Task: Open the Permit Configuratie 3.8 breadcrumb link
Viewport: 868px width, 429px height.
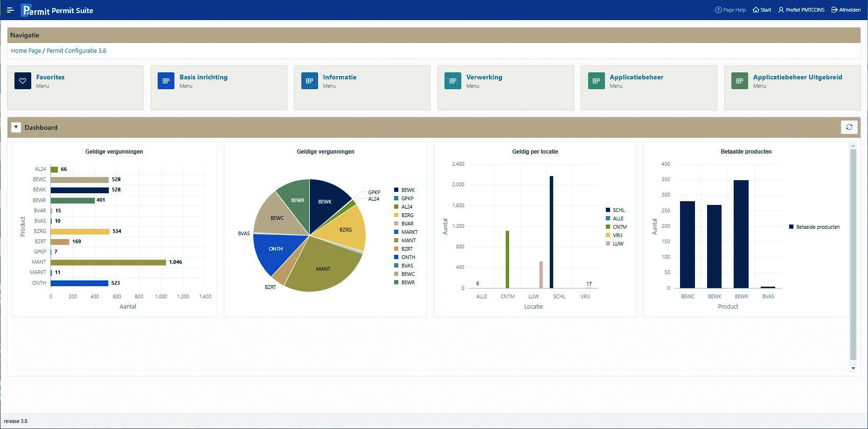Action: click(x=76, y=50)
